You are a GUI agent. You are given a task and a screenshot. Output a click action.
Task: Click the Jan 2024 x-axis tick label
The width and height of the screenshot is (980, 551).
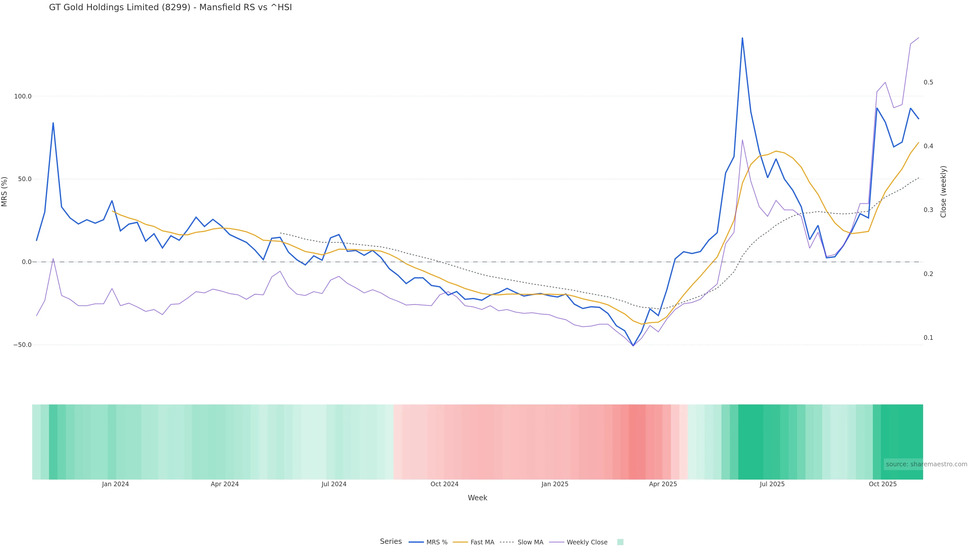tap(115, 484)
